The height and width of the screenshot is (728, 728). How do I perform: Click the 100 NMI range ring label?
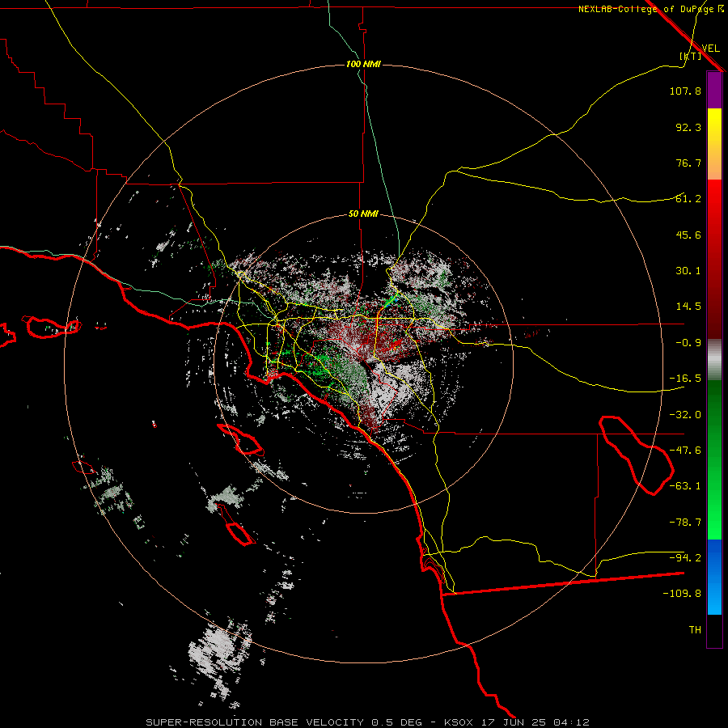(x=363, y=64)
